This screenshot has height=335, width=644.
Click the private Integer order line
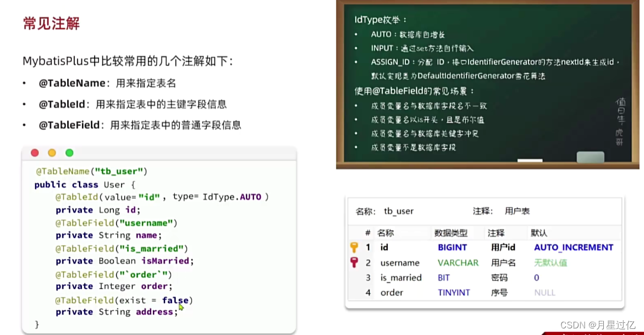tap(114, 286)
